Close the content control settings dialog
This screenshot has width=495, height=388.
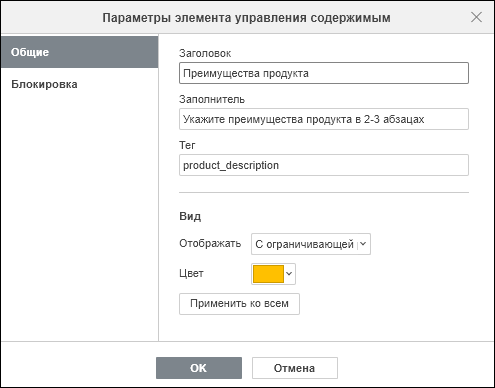[x=476, y=17]
